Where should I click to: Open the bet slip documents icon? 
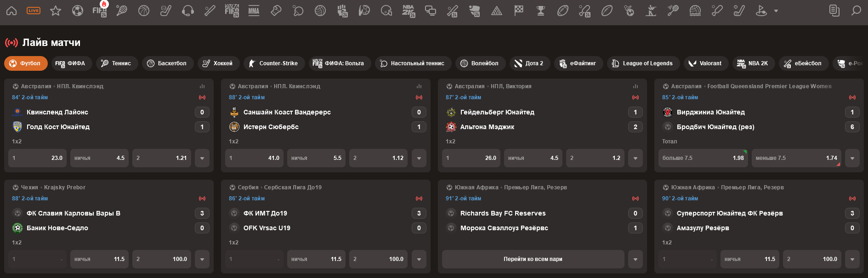[834, 11]
